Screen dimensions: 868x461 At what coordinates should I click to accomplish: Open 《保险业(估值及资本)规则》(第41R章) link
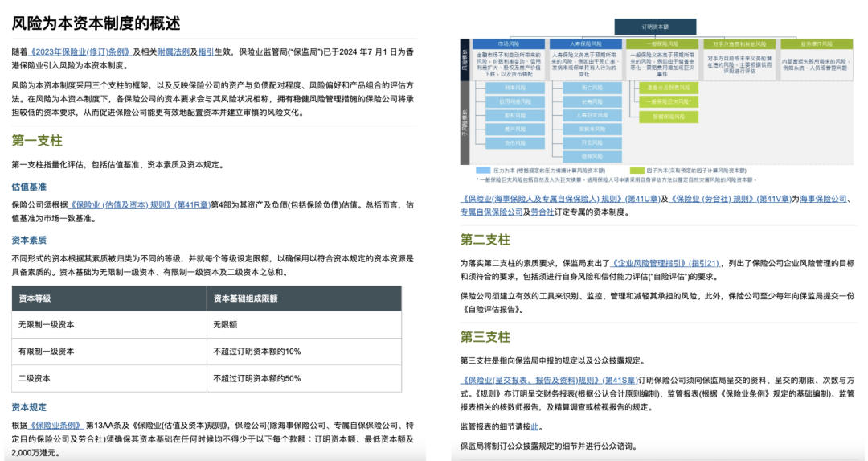(140, 204)
